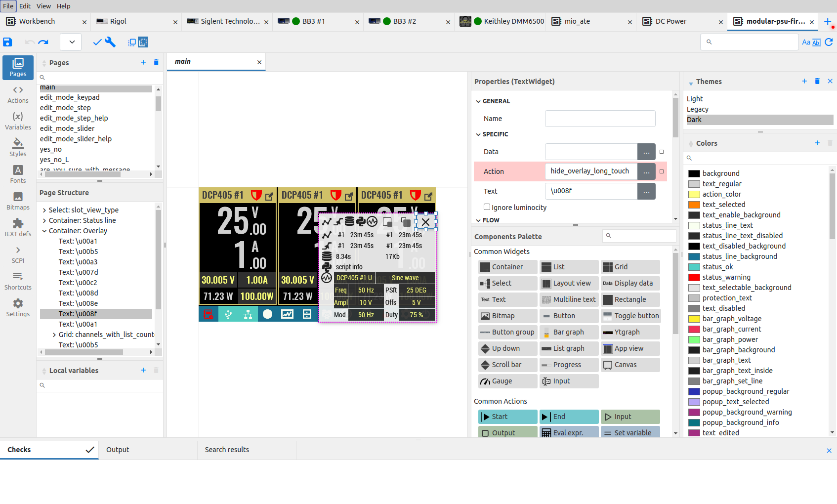Enable the Ignore luminocity checkbox
This screenshot has height=504, width=837.
[487, 207]
